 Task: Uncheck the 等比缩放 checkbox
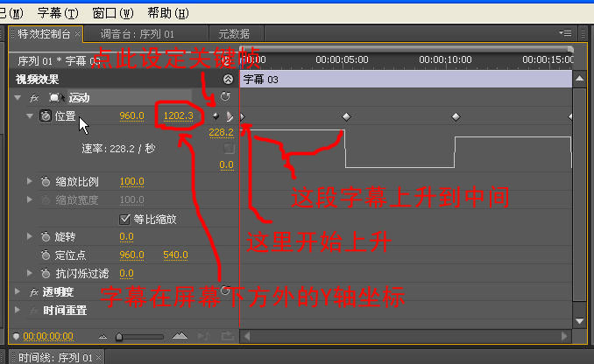click(124, 219)
